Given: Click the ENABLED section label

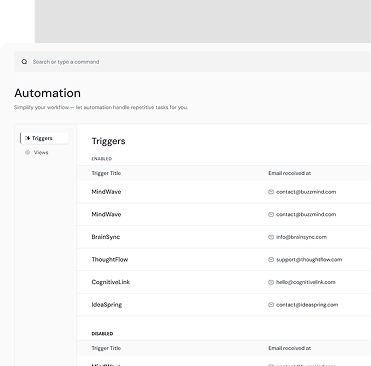Looking at the screenshot, I should pos(102,159).
